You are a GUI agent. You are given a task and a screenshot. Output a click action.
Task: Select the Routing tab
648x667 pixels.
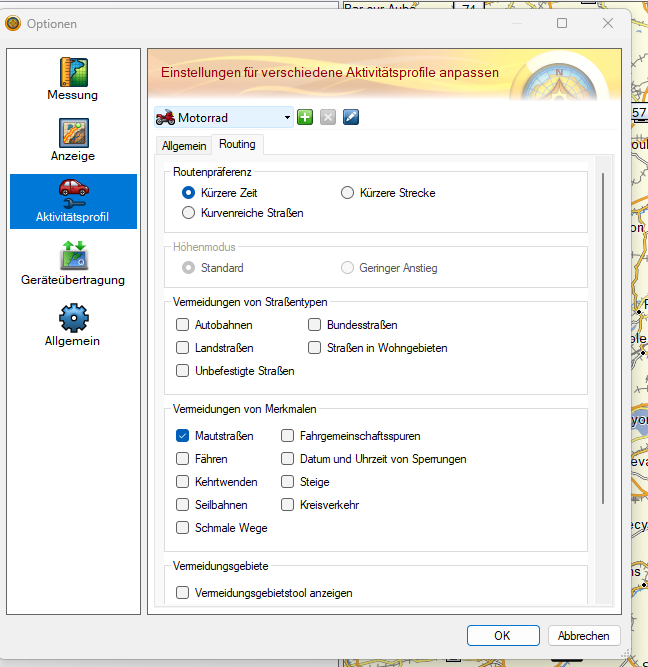click(238, 145)
